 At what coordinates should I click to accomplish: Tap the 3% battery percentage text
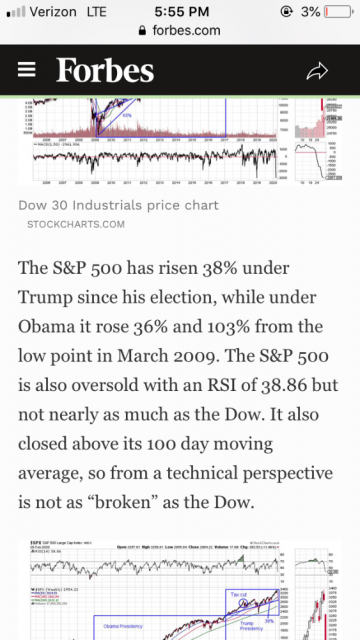point(310,12)
